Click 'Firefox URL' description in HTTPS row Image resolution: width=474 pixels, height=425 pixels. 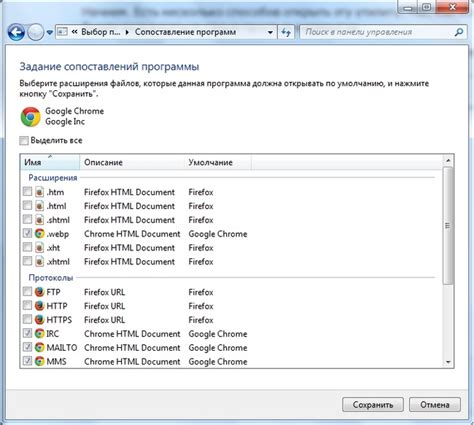click(x=104, y=320)
